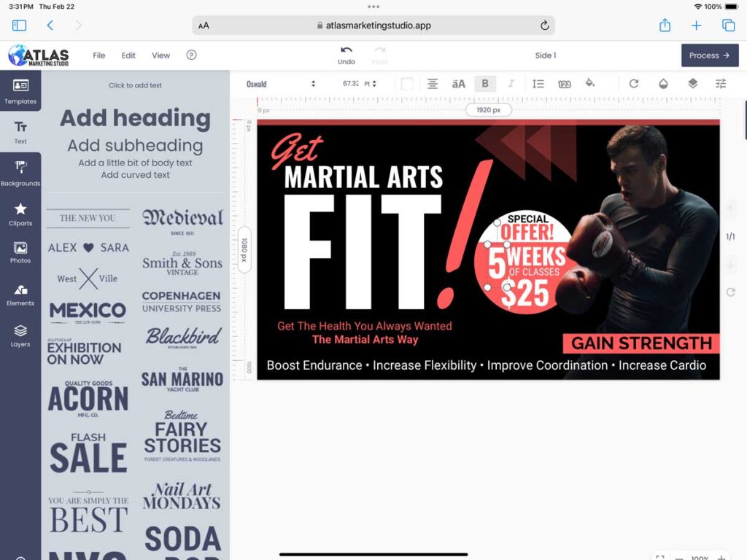Select the Medieval text template
The height and width of the screenshot is (560, 747).
tap(182, 221)
